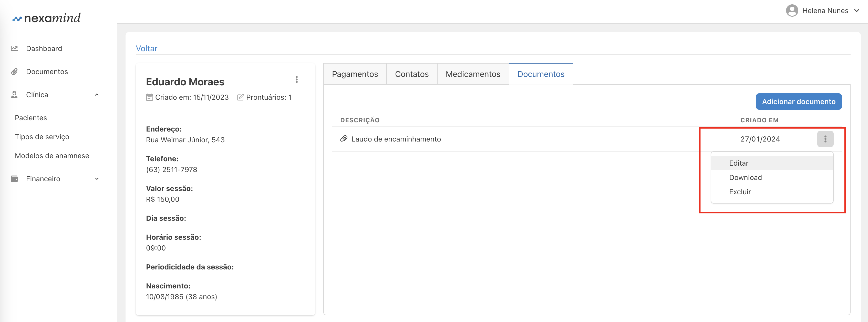Open Dashboard chart icon in sidebar
This screenshot has height=322, width=868.
14,48
